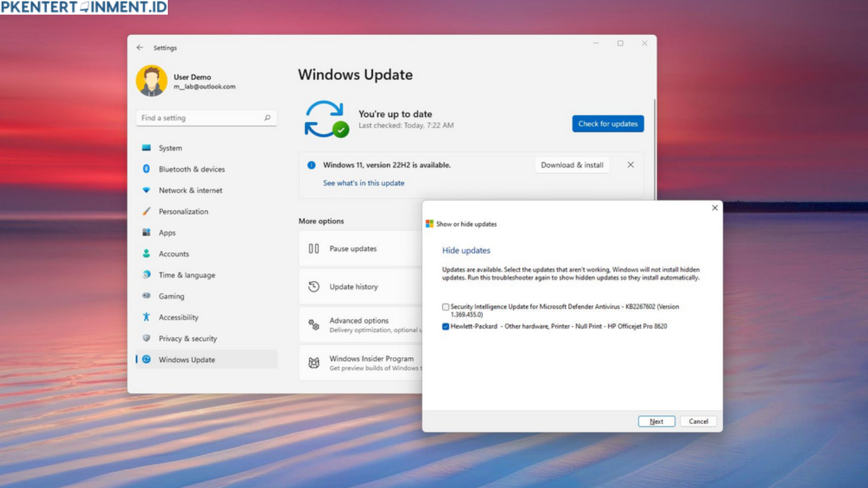The width and height of the screenshot is (868, 488).
Task: Select the Gaming controller icon in sidebar
Action: coord(147,296)
